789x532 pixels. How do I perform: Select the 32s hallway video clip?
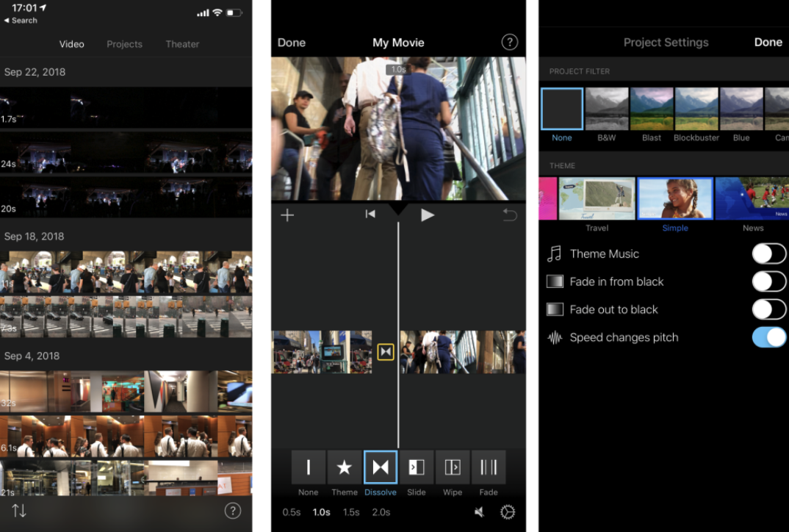(126, 391)
